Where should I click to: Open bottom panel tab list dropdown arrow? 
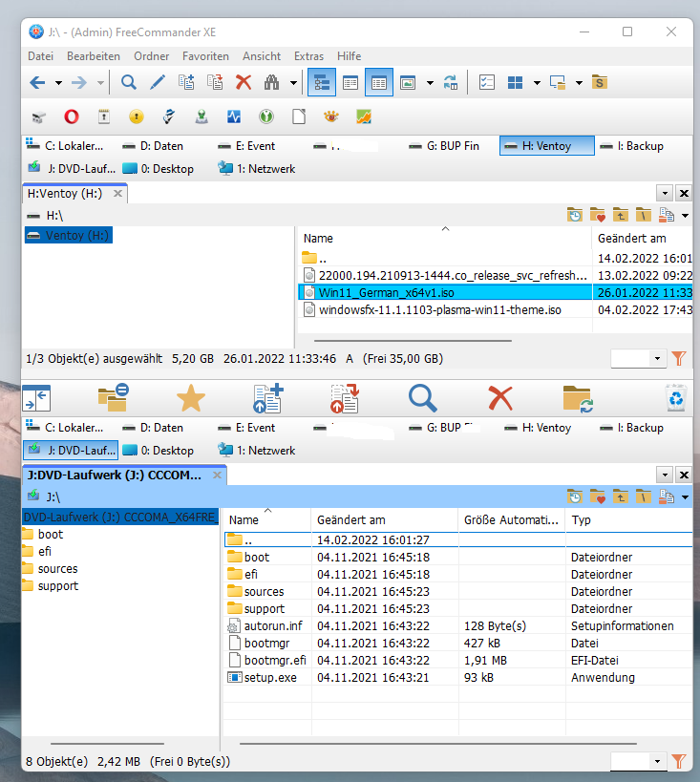click(x=665, y=475)
